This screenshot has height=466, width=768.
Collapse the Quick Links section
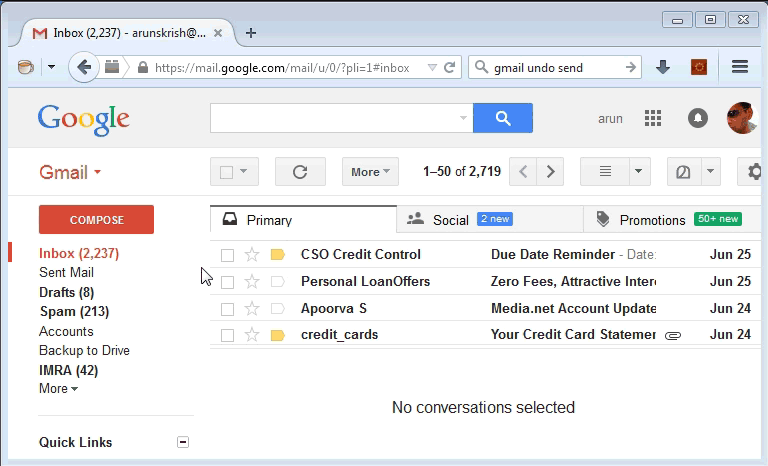(x=183, y=442)
